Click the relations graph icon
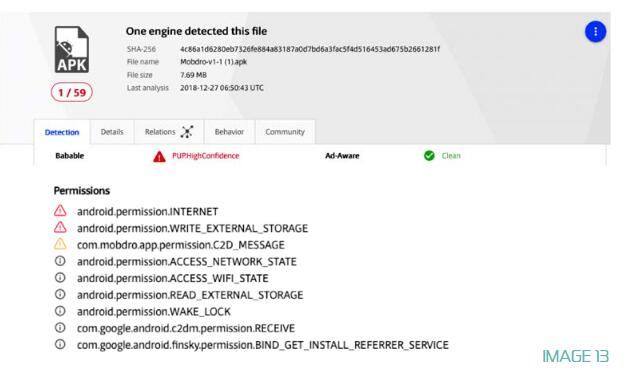This screenshot has height=386, width=633. pyautogui.click(x=187, y=132)
